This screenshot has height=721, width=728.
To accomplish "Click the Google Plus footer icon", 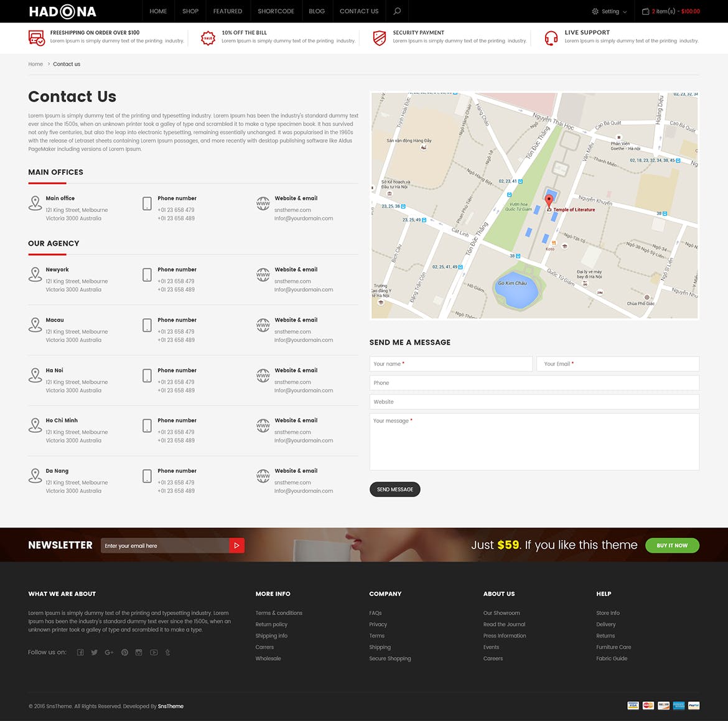I will click(109, 653).
